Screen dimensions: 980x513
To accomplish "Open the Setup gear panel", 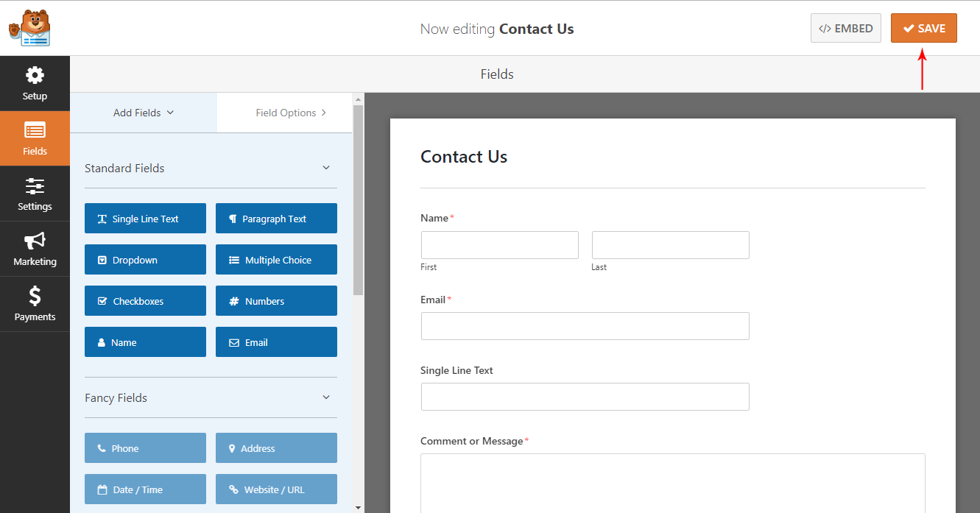I will [35, 83].
